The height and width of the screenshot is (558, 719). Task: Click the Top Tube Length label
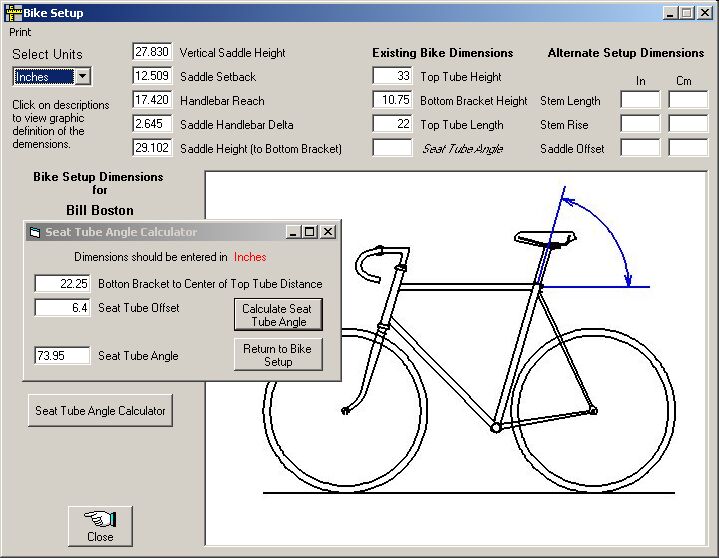(462, 125)
